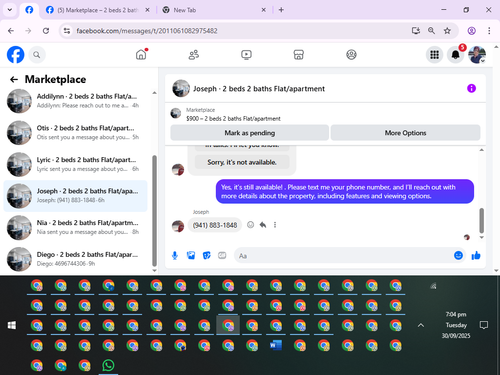Screen dimensions: 500x375
Task: Open Nia conversation in Marketplace list
Action: point(75,227)
